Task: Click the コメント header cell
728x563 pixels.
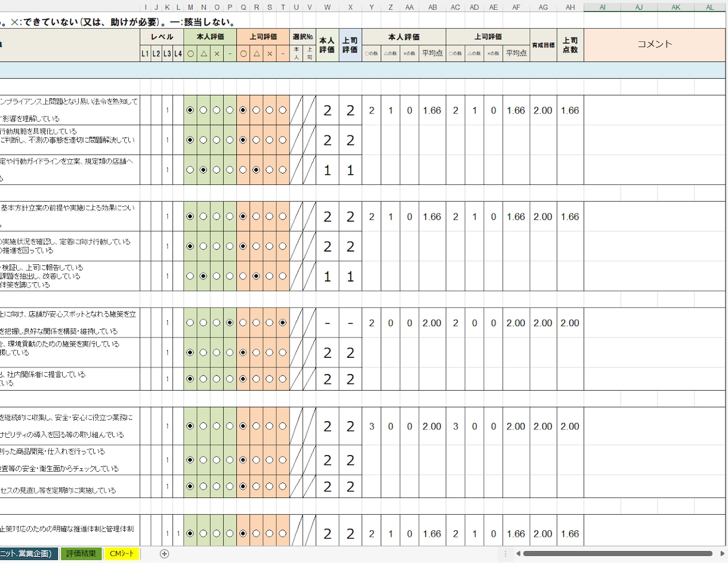Action: tap(655, 45)
